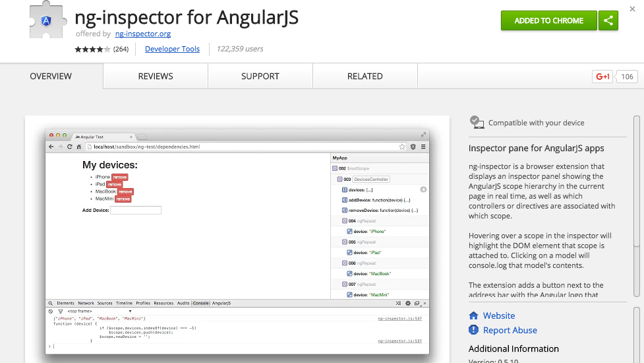Click the star rating icons
Viewport: 644px width, 363px height.
point(92,49)
